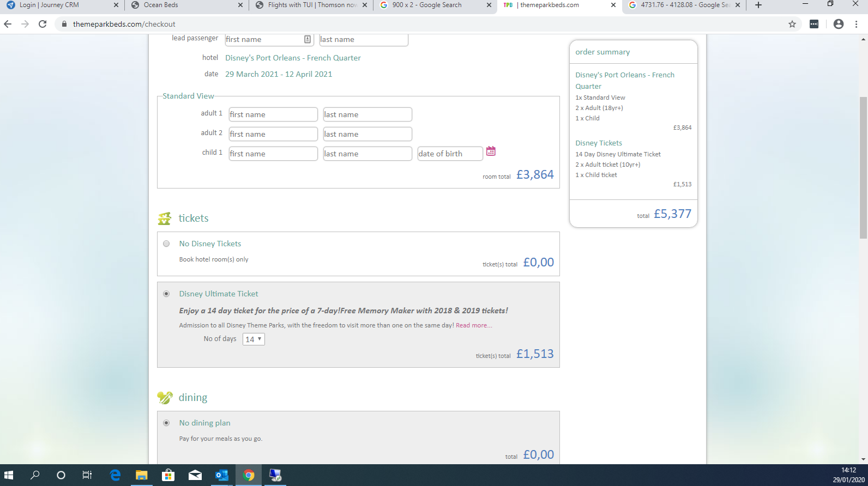Screen dimensions: 868x486
Task: View site security padlock info
Action: point(64,24)
